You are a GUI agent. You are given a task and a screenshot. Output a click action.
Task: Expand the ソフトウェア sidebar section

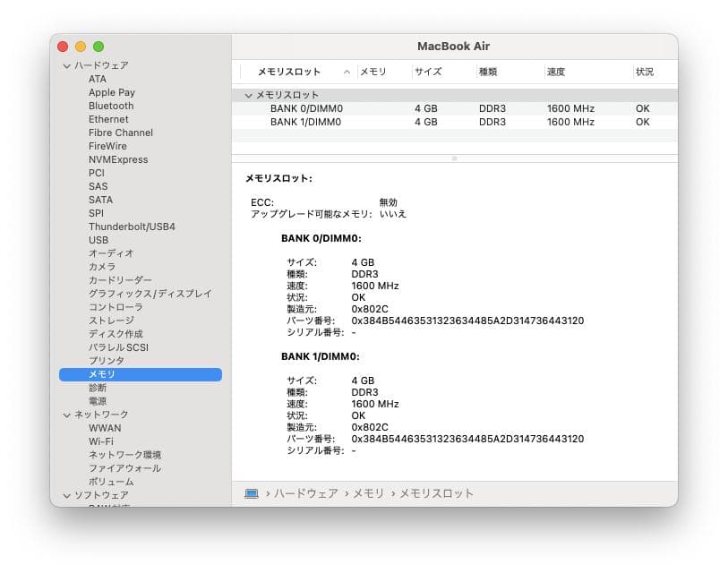pyautogui.click(x=67, y=495)
